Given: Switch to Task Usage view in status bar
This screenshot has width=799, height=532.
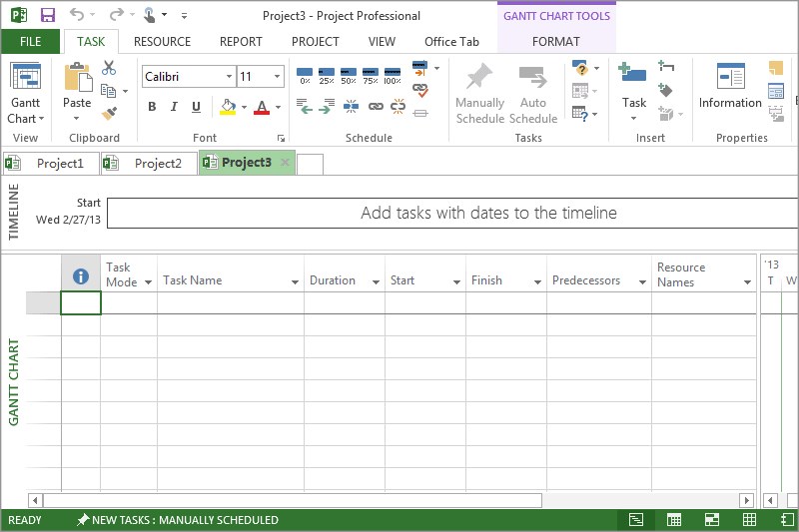Looking at the screenshot, I should (x=674, y=520).
